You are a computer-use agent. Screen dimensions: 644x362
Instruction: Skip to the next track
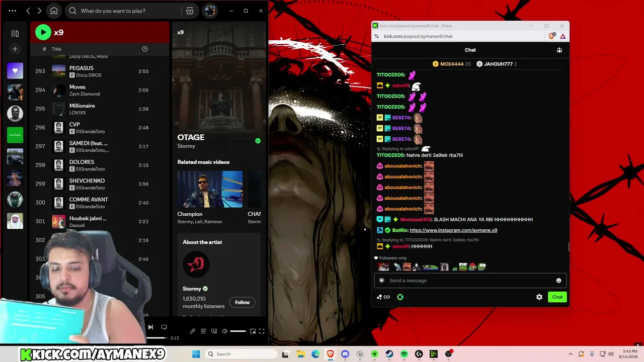click(x=150, y=327)
